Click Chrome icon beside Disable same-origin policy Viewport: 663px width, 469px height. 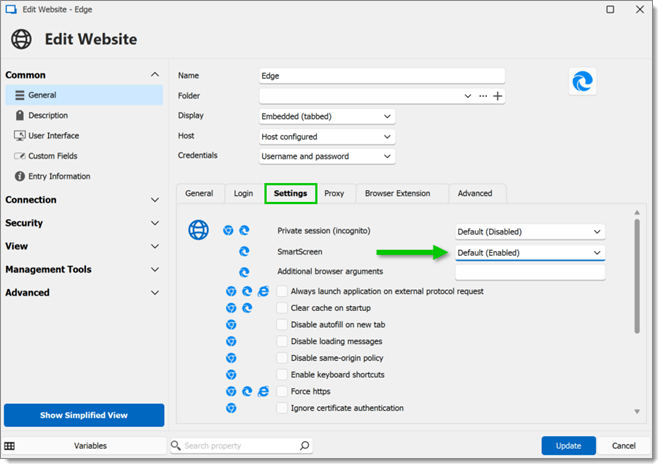pyautogui.click(x=231, y=358)
